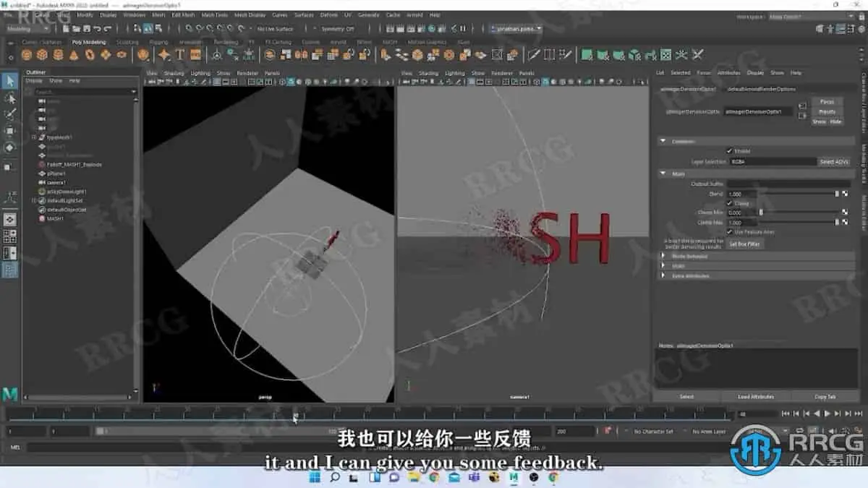Click the Snap to grids magnet icon

pyautogui.click(x=188, y=30)
